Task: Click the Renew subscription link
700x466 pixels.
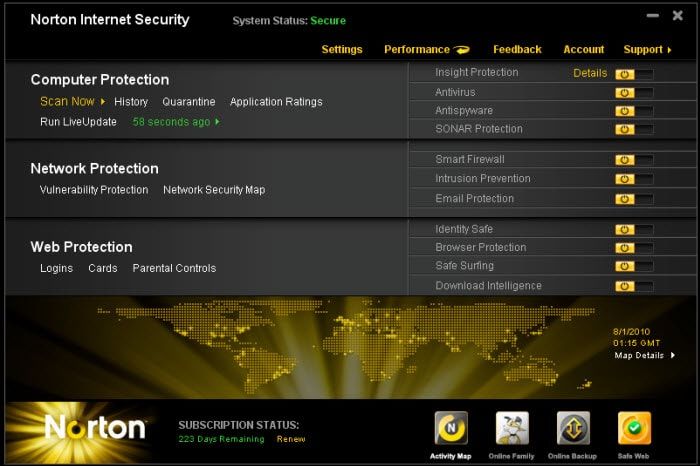Action: click(291, 439)
